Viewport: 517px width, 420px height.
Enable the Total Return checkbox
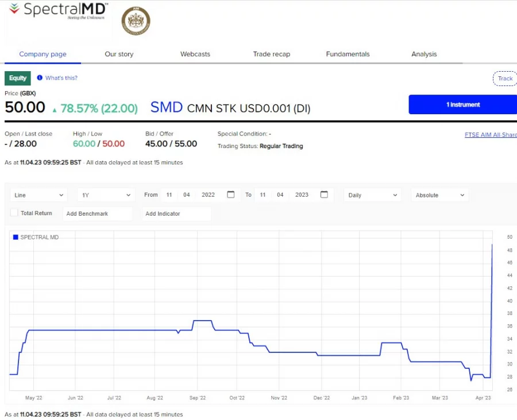coord(14,213)
